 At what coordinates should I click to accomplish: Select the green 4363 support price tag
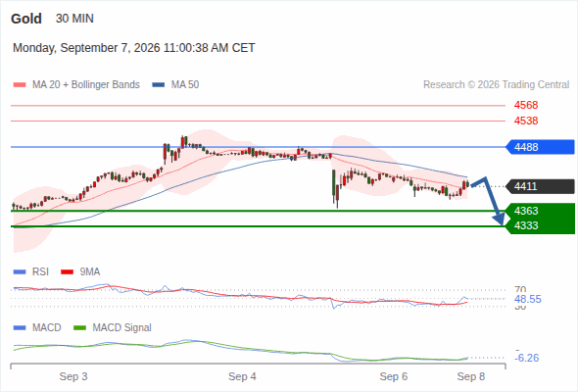tap(540, 211)
